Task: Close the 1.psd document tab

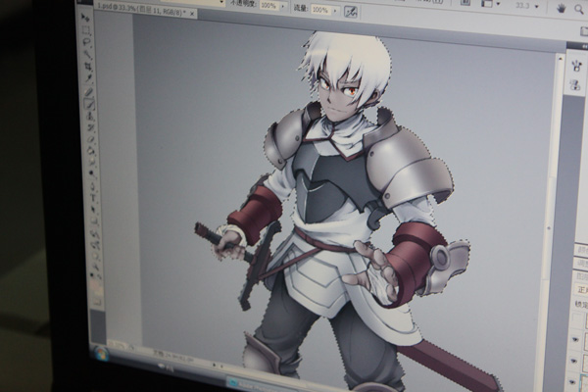Action: (192, 14)
